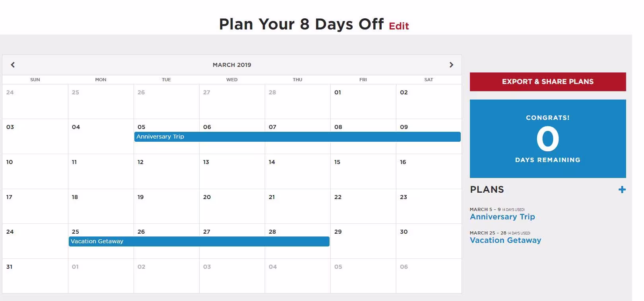
Task: Pick Sunday March 10 cell
Action: [x=35, y=171]
